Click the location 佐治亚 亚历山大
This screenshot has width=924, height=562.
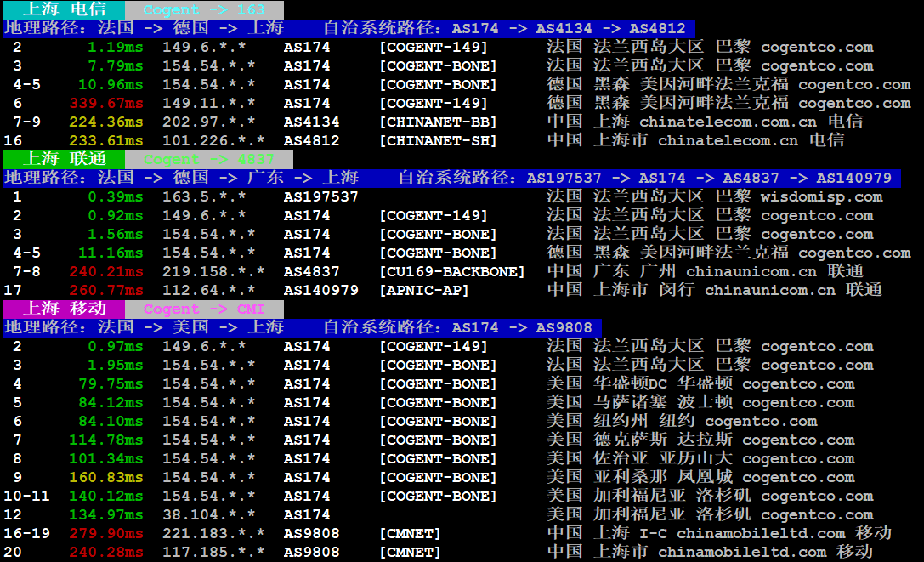click(663, 458)
